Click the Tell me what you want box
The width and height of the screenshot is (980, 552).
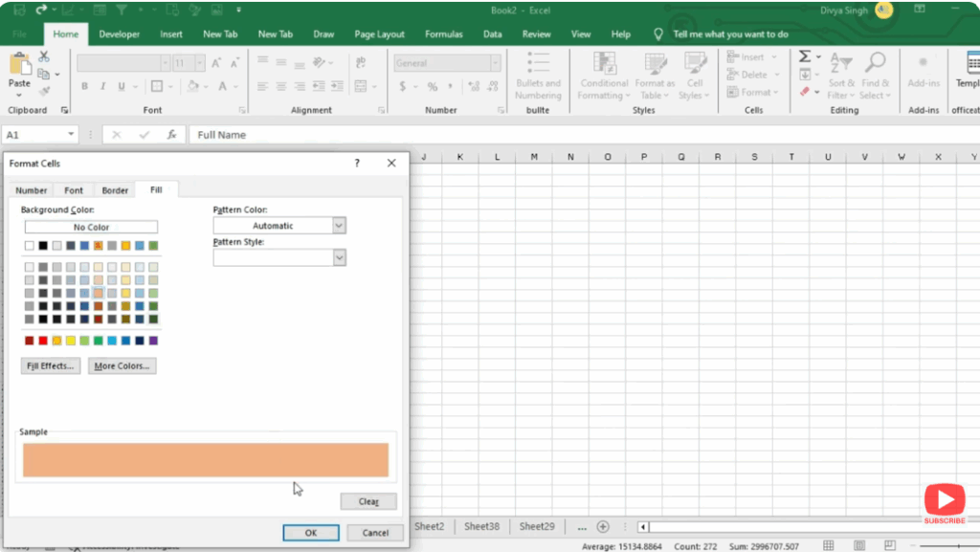click(730, 34)
